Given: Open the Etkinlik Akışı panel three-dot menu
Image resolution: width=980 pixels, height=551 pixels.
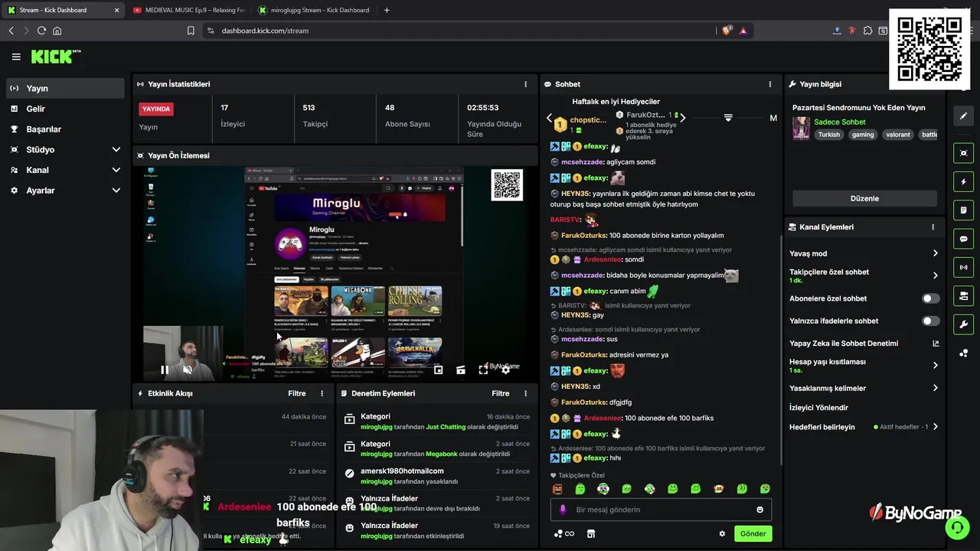Looking at the screenshot, I should click(322, 393).
